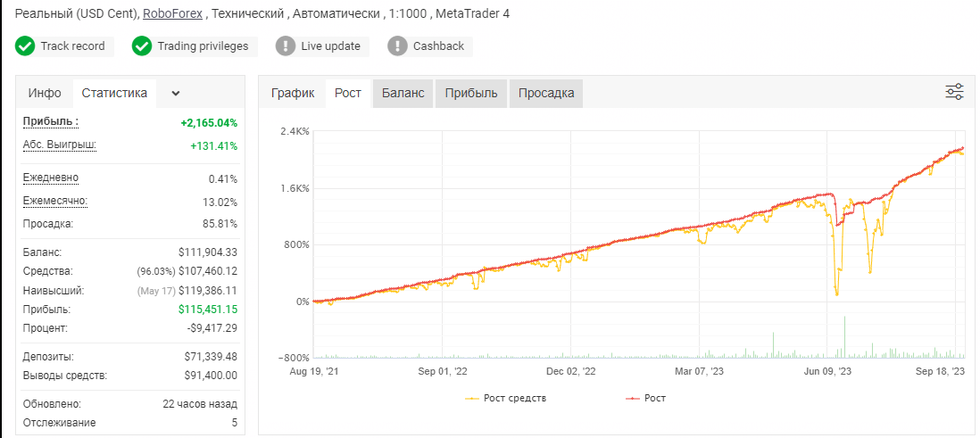980x438 pixels.
Task: Click the 22 часов назад updated text
Action: (x=199, y=403)
